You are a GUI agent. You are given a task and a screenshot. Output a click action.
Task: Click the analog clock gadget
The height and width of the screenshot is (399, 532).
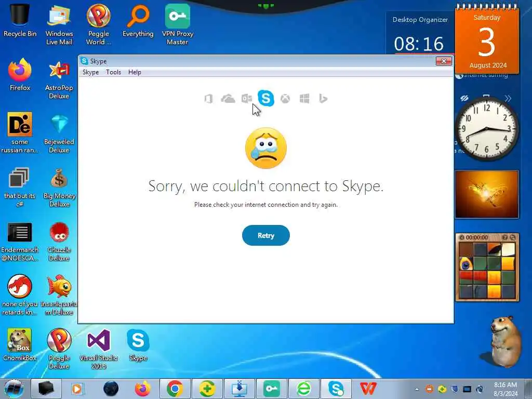coord(486,129)
